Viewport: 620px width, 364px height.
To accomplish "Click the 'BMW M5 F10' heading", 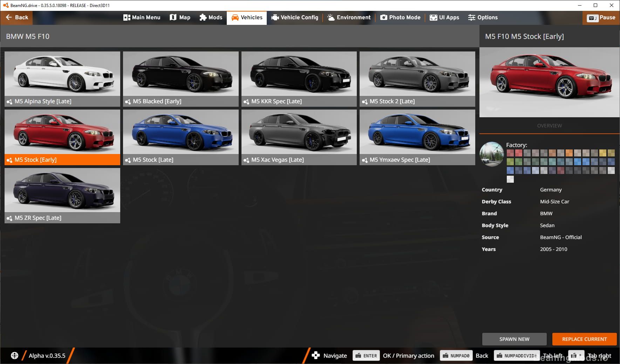I will [28, 36].
